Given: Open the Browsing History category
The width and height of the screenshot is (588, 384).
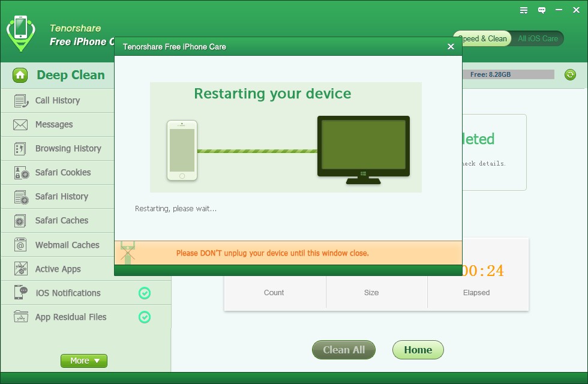Looking at the screenshot, I should (58, 149).
